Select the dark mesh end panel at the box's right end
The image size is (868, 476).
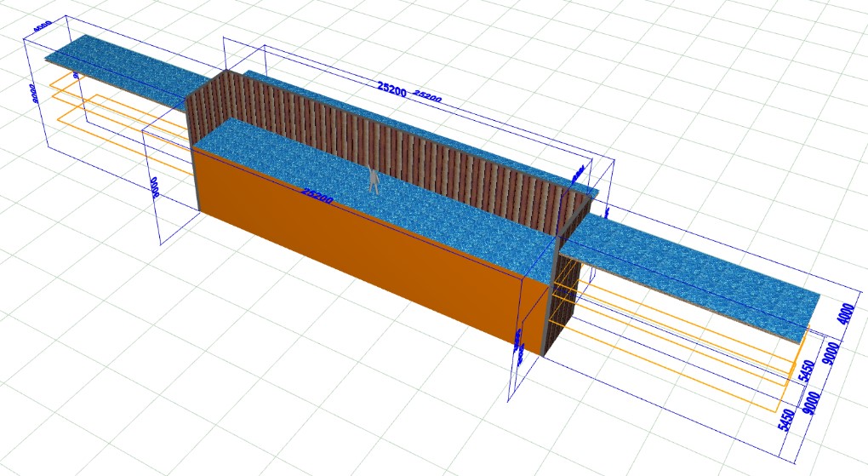point(563,302)
